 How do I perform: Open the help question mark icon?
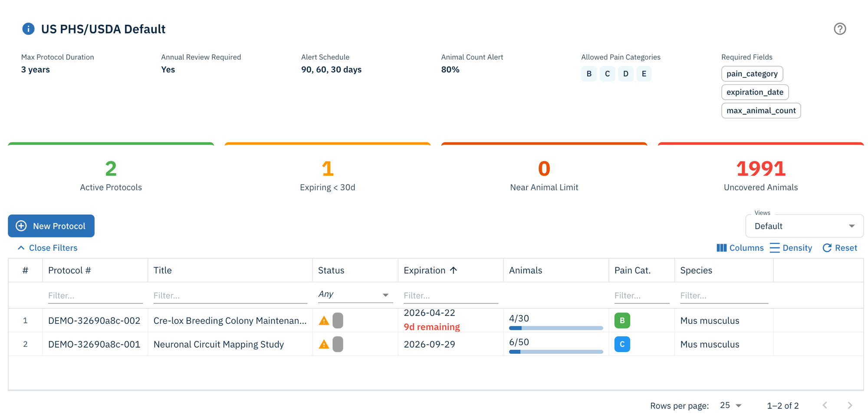(840, 29)
